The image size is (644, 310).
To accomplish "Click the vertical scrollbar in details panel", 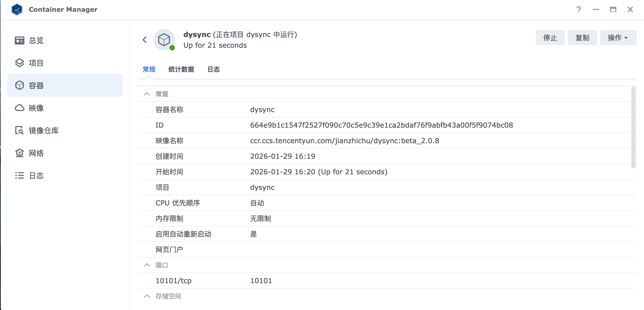I will tap(633, 127).
